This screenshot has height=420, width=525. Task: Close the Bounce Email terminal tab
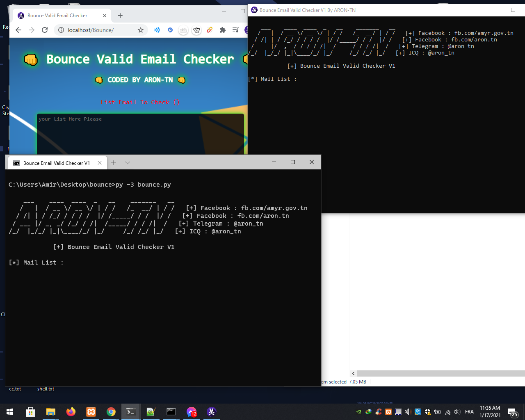pos(100,163)
